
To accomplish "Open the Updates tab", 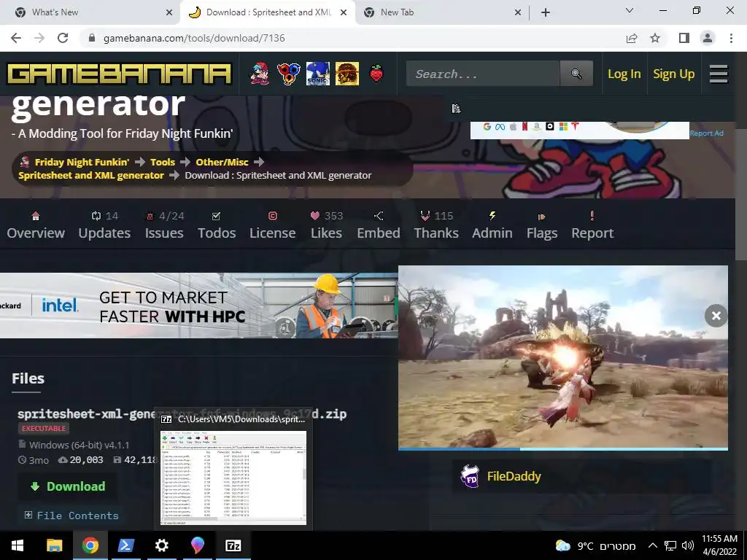I will [x=104, y=225].
